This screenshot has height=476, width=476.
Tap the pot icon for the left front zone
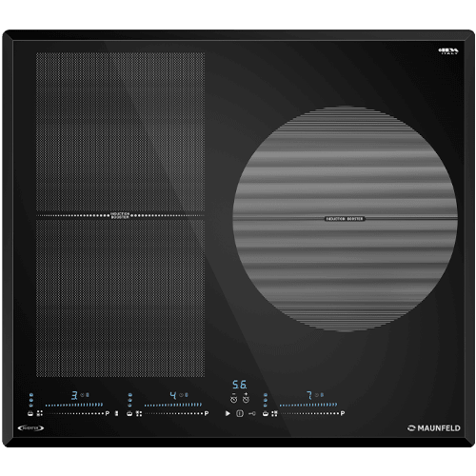30,413
